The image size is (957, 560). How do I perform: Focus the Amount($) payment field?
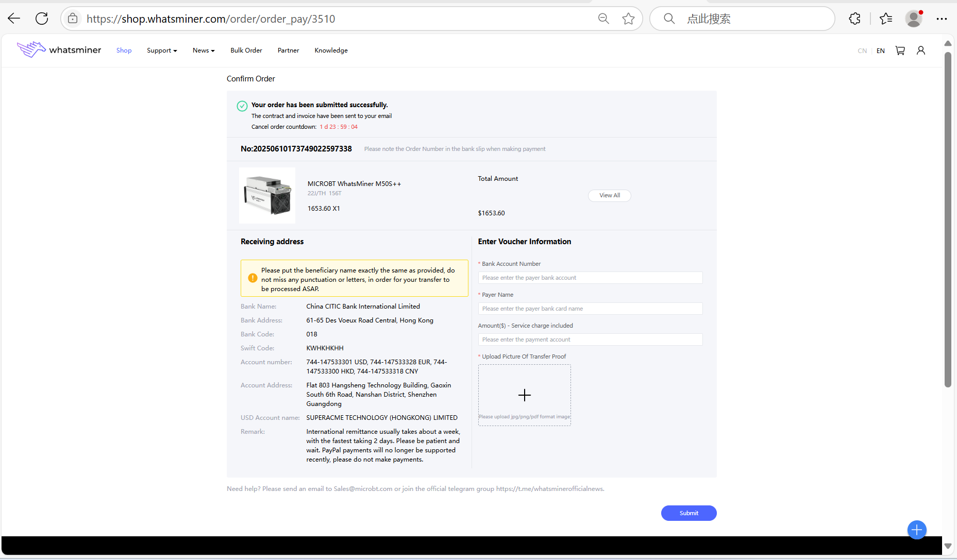pos(591,340)
